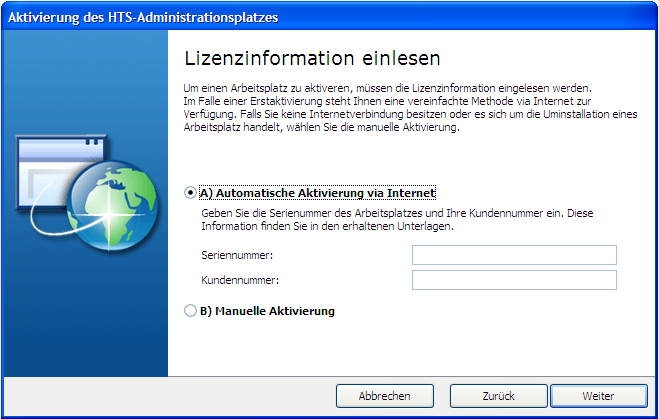
Task: Click the dialog title bar 'Aktivierung des HTS-Administrationsplatzes'
Action: point(143,18)
